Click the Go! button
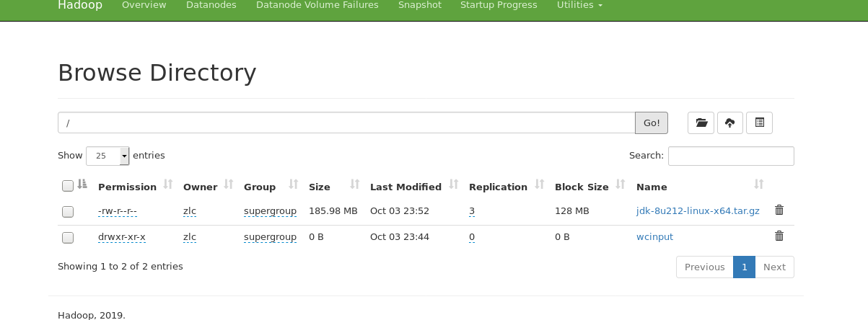 pyautogui.click(x=652, y=123)
